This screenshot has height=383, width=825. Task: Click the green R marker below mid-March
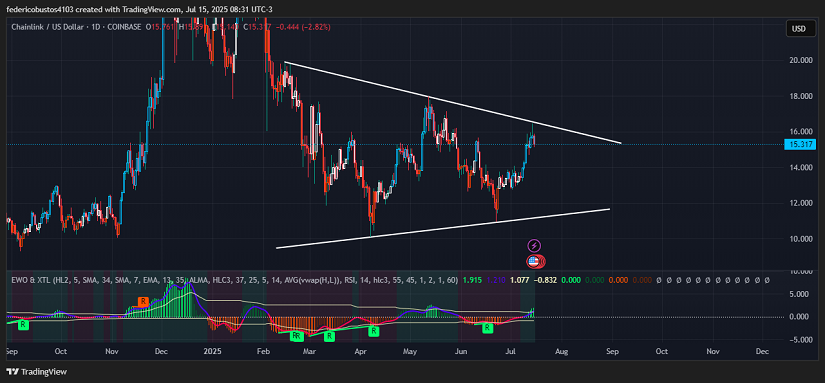pos(329,336)
